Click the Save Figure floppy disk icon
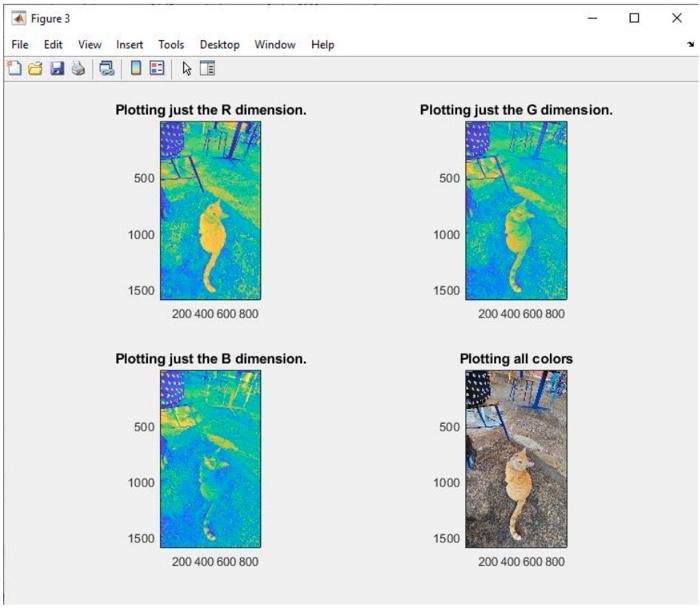 pyautogui.click(x=56, y=69)
